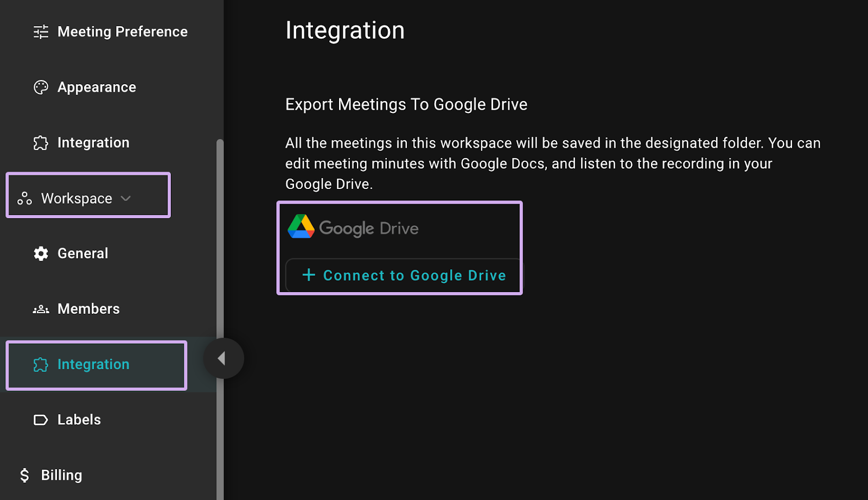
Task: Open the Billing section
Action: (x=62, y=475)
